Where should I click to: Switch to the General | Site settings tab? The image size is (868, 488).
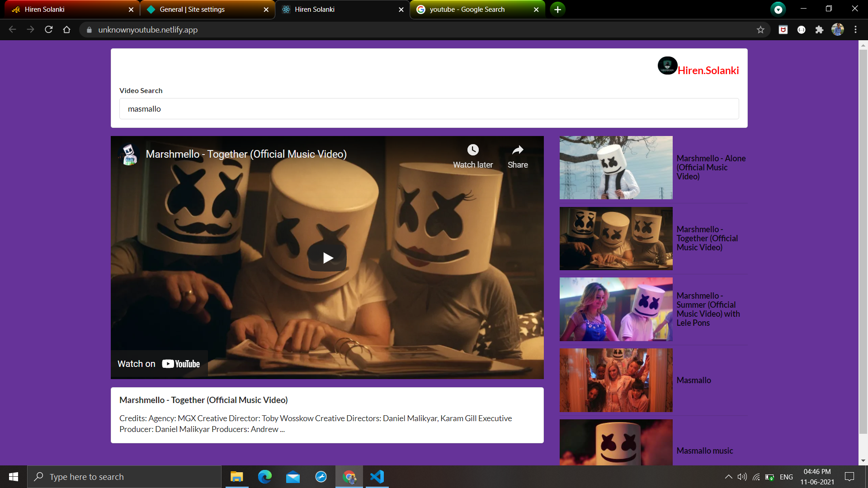click(207, 9)
